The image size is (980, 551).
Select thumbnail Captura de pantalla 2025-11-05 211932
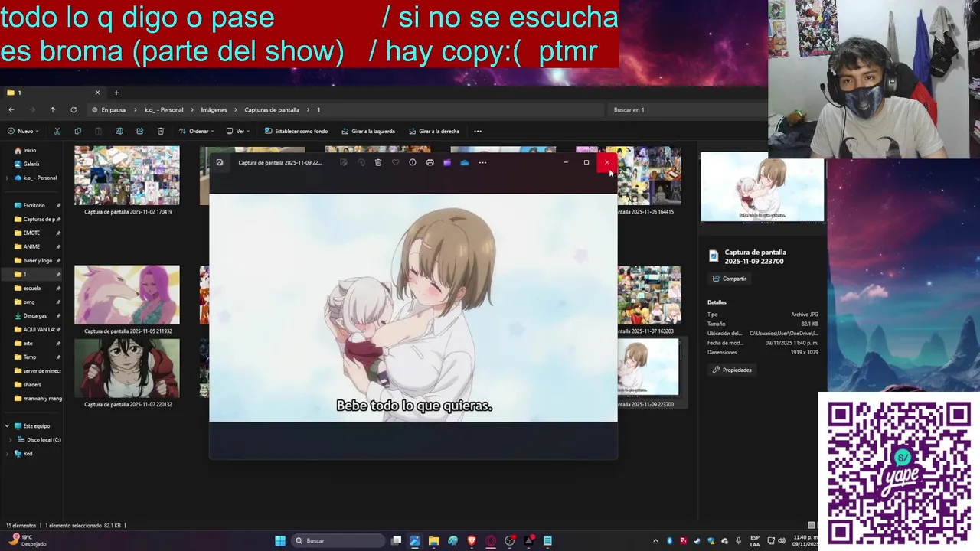[127, 299]
